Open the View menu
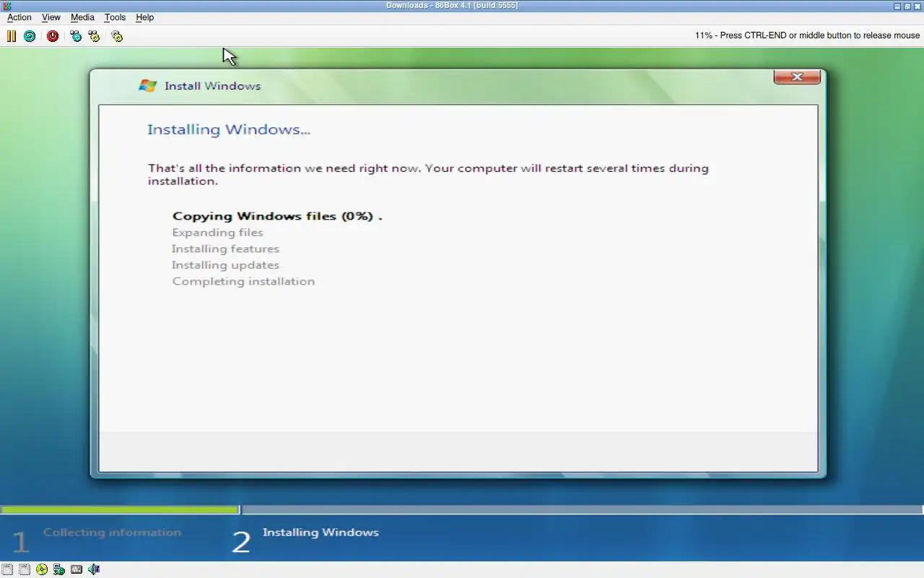924x578 pixels. tap(51, 17)
